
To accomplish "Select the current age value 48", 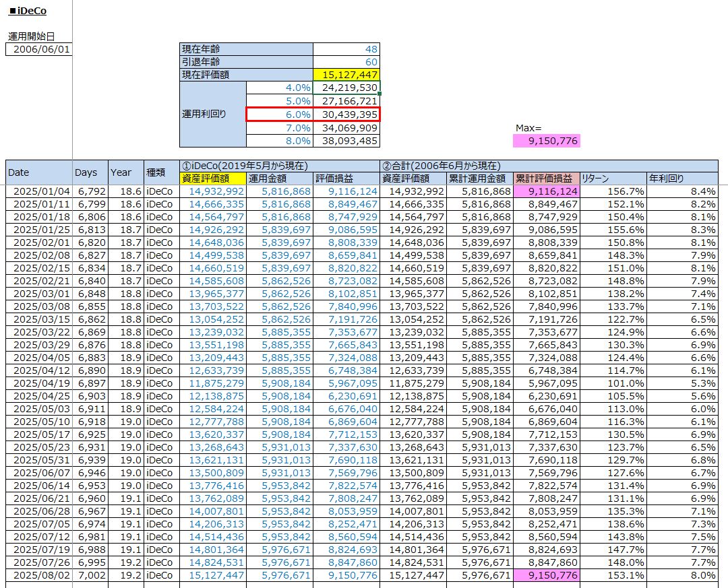I will [346, 49].
